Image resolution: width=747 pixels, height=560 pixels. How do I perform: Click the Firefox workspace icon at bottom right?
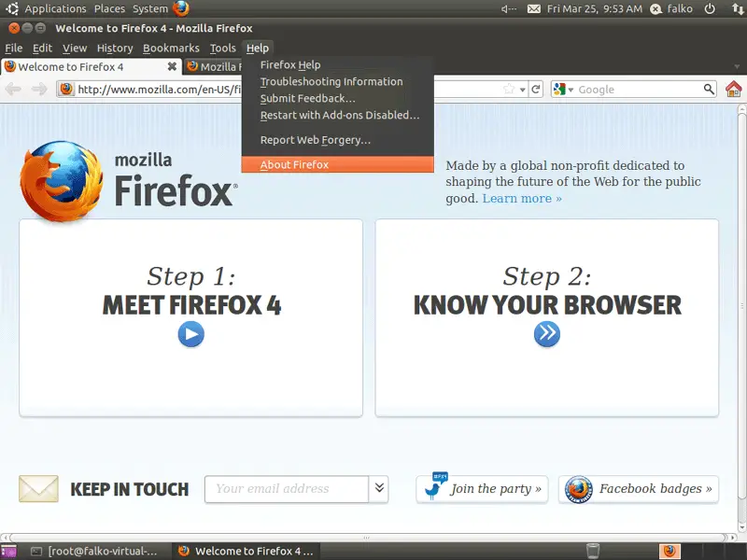669,551
